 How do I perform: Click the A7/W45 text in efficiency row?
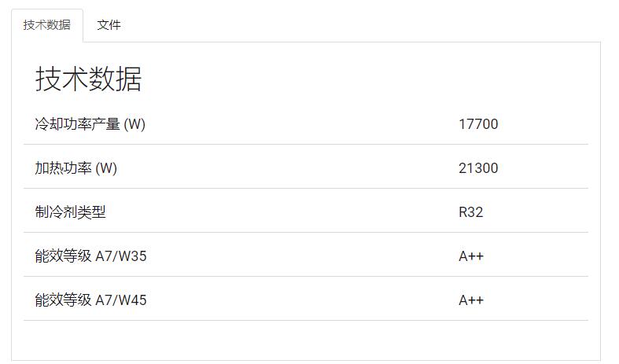pos(121,300)
